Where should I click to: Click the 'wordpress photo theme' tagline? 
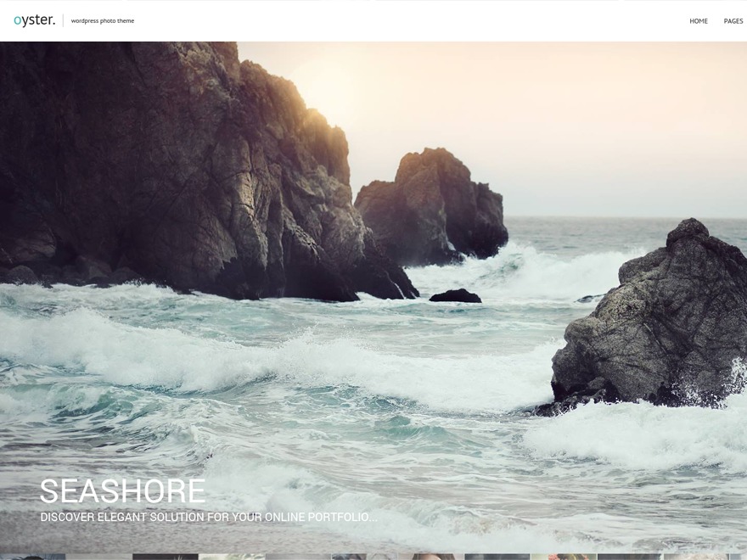103,21
